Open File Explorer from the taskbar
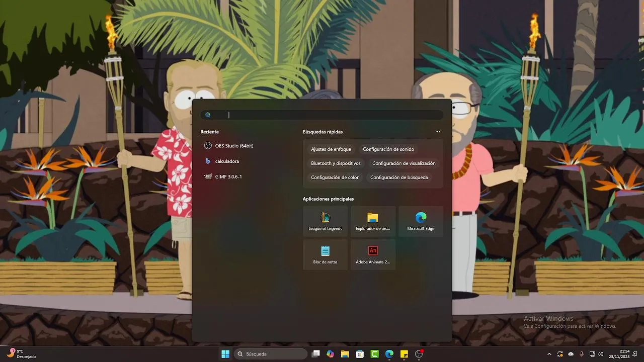 click(345, 354)
